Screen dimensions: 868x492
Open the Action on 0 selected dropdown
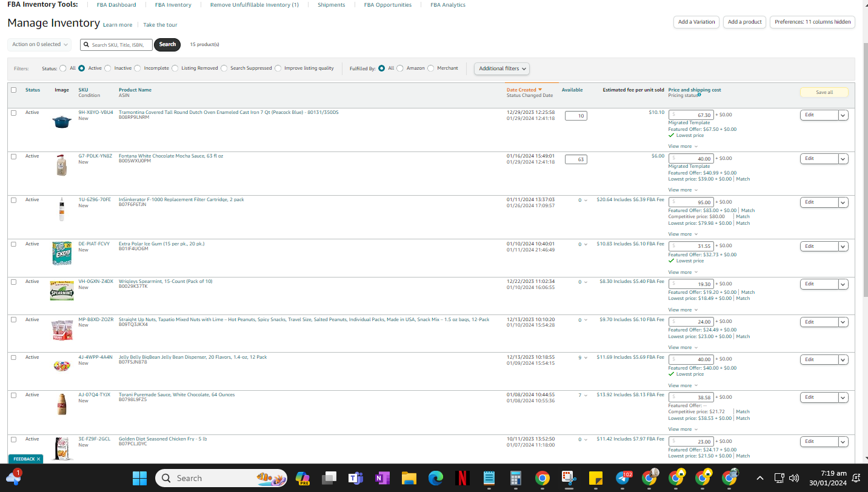point(39,44)
